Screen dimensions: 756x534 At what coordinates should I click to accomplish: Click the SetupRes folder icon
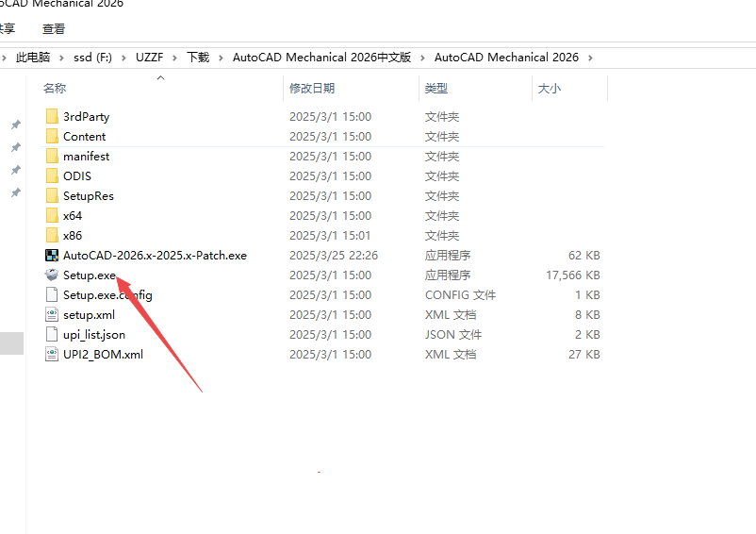point(52,196)
